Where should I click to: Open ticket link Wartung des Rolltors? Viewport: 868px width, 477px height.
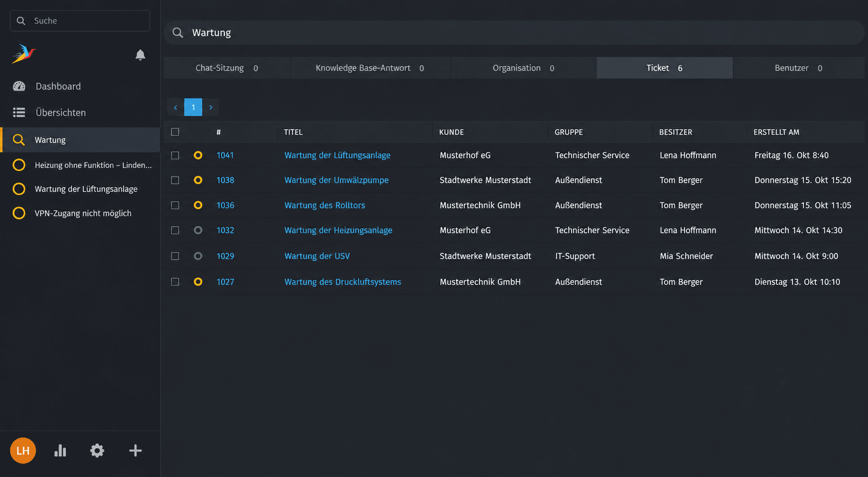coord(325,205)
